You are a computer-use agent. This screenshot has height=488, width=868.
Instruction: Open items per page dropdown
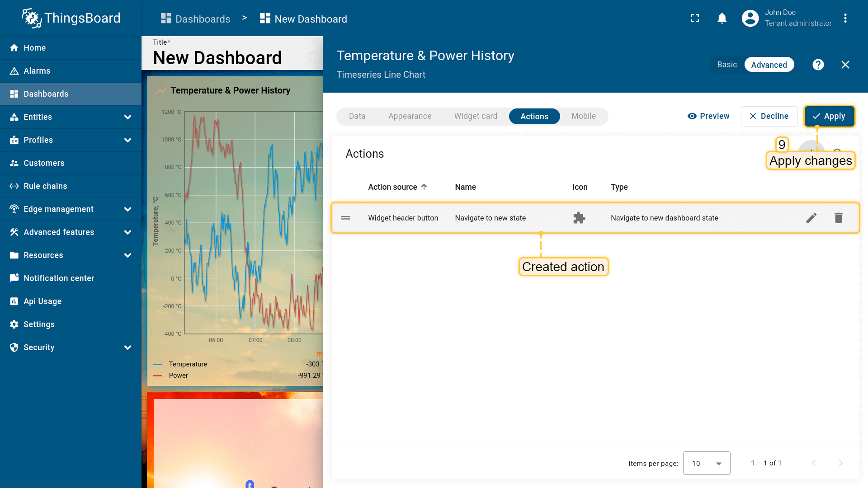[706, 463]
